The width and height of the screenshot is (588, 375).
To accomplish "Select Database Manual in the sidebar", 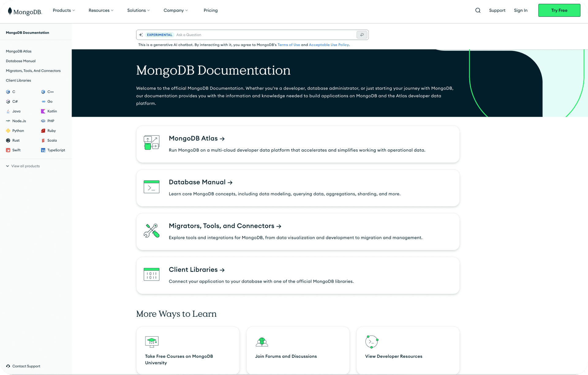I will (x=21, y=61).
